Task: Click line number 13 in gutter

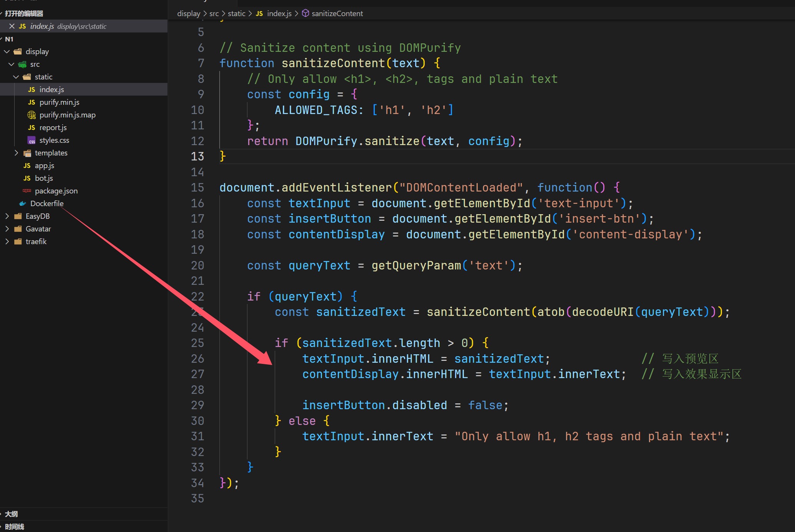Action: (197, 156)
